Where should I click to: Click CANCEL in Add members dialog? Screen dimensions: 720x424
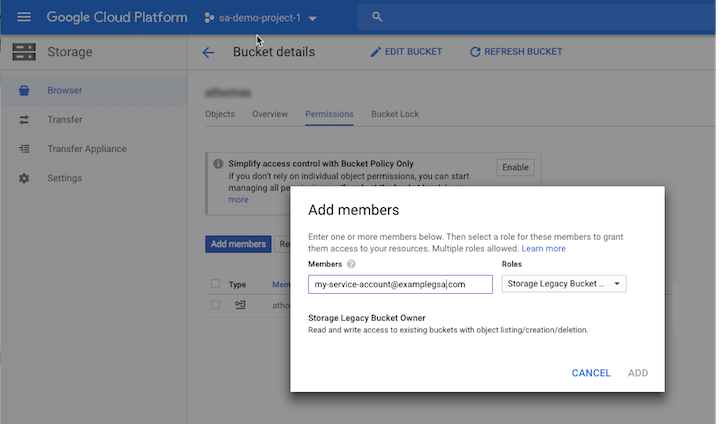pos(591,373)
